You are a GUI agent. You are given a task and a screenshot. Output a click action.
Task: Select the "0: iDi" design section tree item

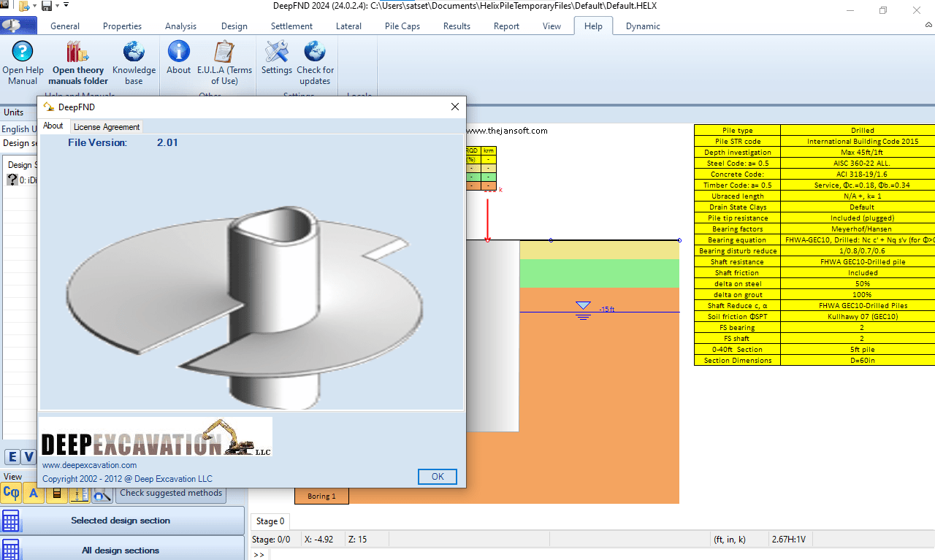tap(20, 180)
